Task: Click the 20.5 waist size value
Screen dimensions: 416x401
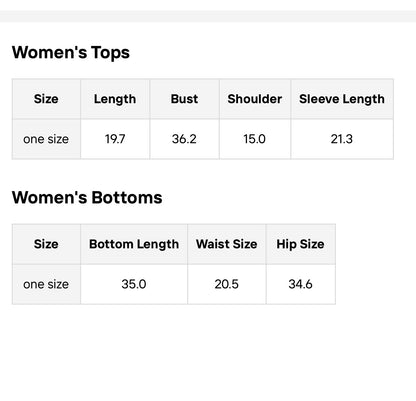Action: pos(227,284)
